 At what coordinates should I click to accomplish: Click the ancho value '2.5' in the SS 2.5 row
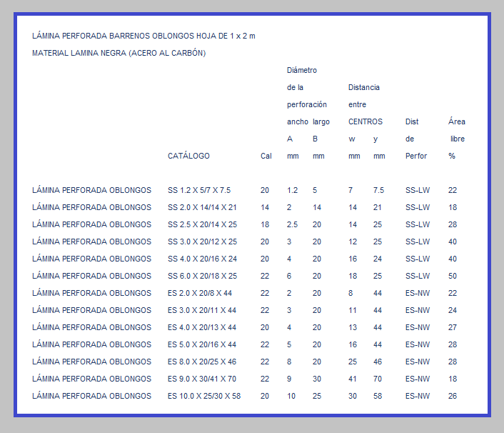292,224
